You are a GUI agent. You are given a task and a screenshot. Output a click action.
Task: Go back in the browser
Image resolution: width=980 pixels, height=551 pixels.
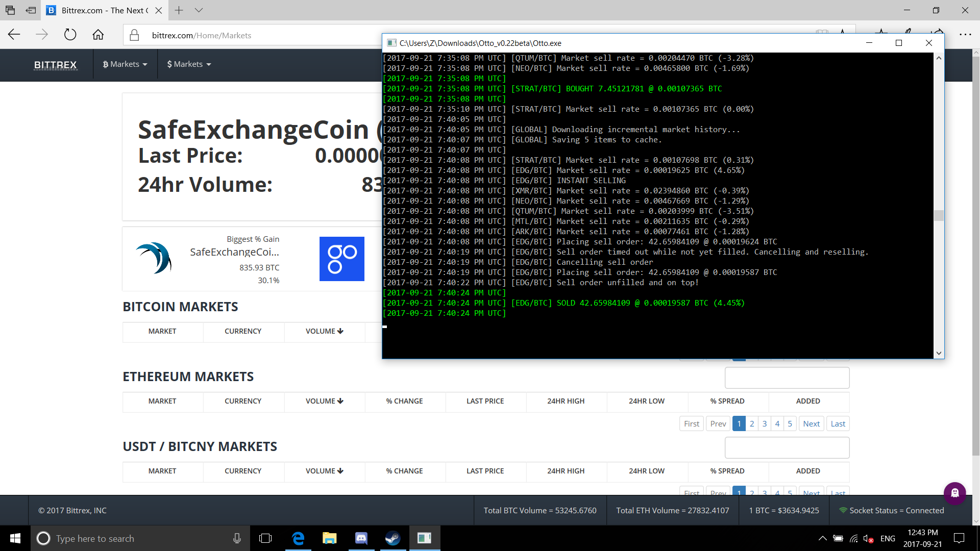click(x=14, y=35)
